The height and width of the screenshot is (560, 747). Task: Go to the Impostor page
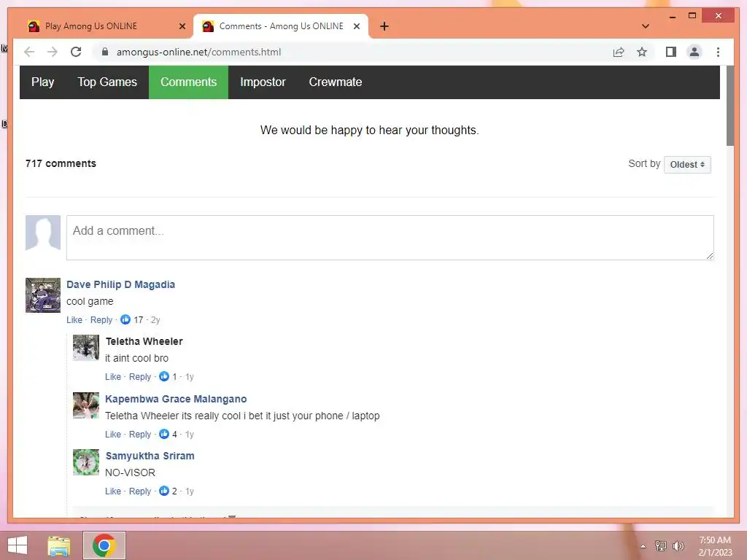(x=263, y=82)
